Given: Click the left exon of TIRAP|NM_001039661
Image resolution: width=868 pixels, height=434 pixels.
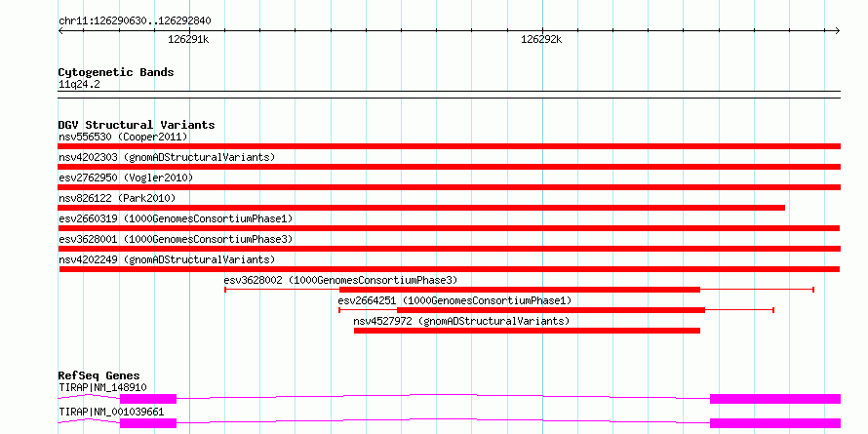Looking at the screenshot, I should pyautogui.click(x=148, y=423).
